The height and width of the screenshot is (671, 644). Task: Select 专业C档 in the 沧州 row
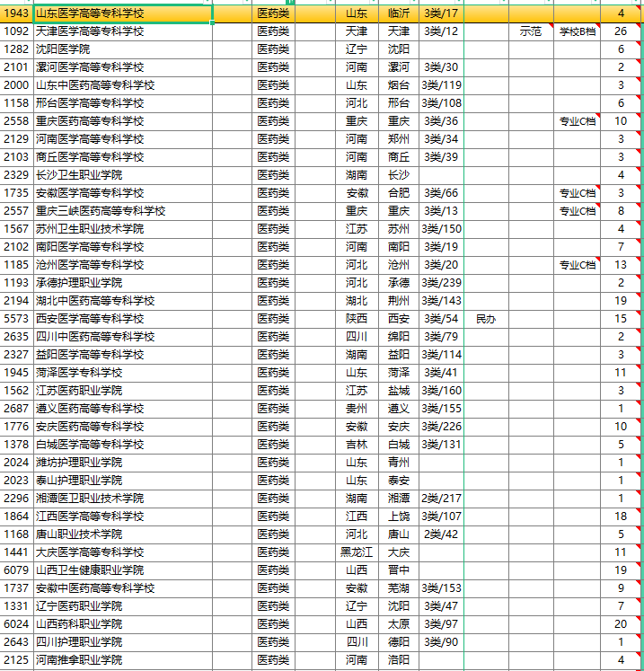578,265
